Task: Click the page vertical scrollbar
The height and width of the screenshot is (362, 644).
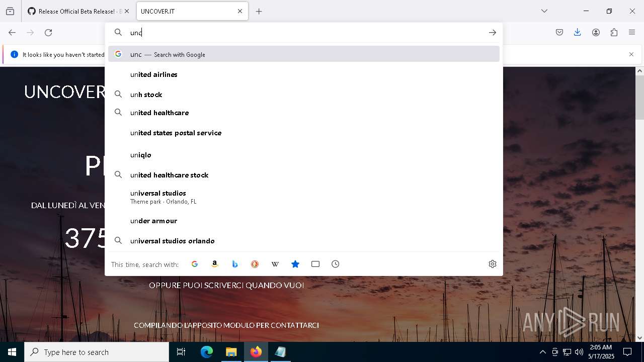Action: tap(639, 99)
